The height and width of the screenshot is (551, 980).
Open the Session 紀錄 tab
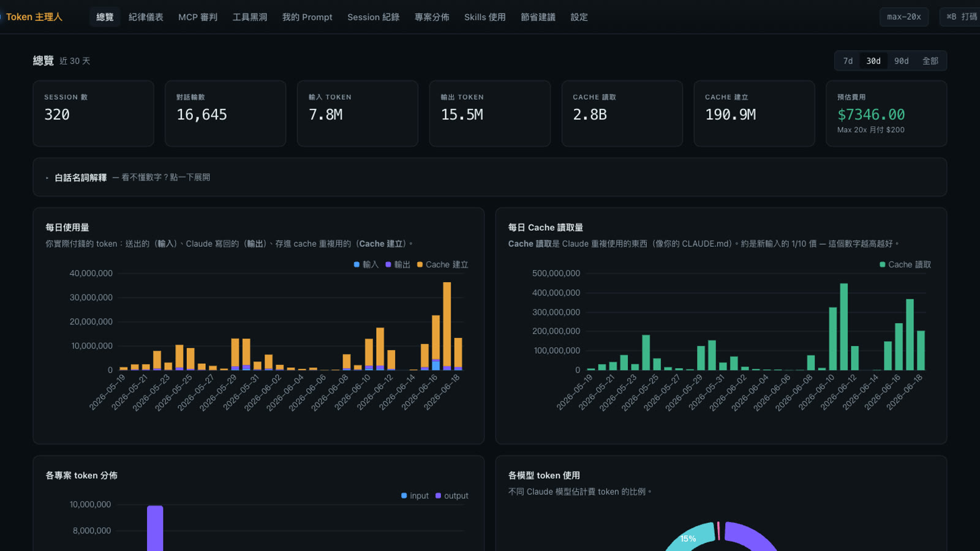374,17
